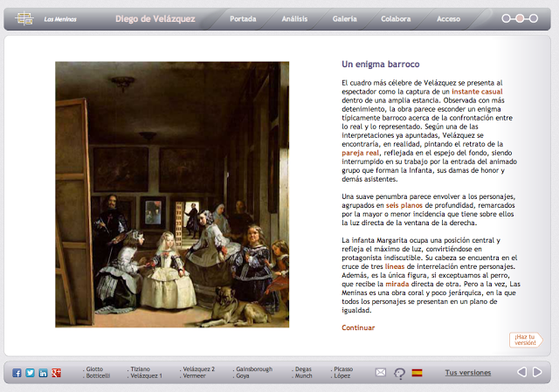The height and width of the screenshot is (392, 559).
Task: Share on Facebook icon
Action: pos(17,373)
